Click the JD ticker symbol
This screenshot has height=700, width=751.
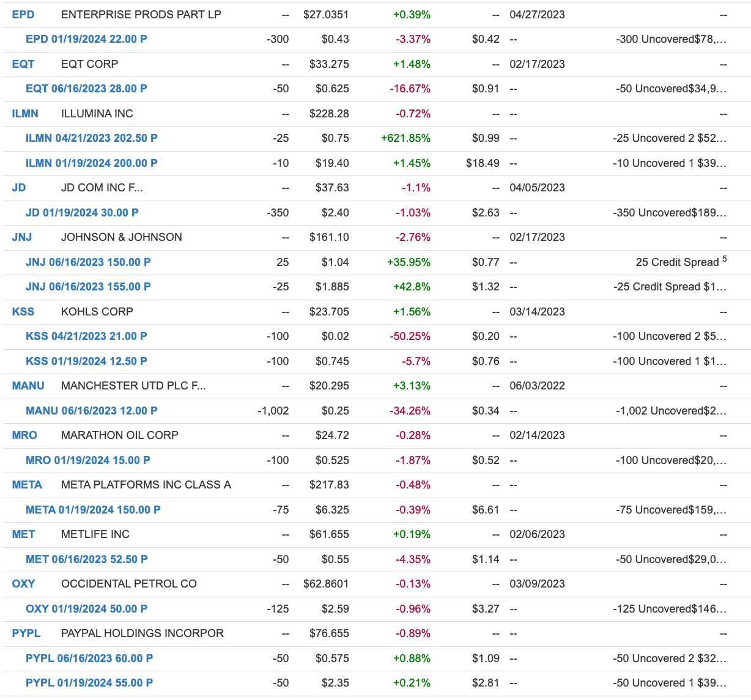pos(19,188)
